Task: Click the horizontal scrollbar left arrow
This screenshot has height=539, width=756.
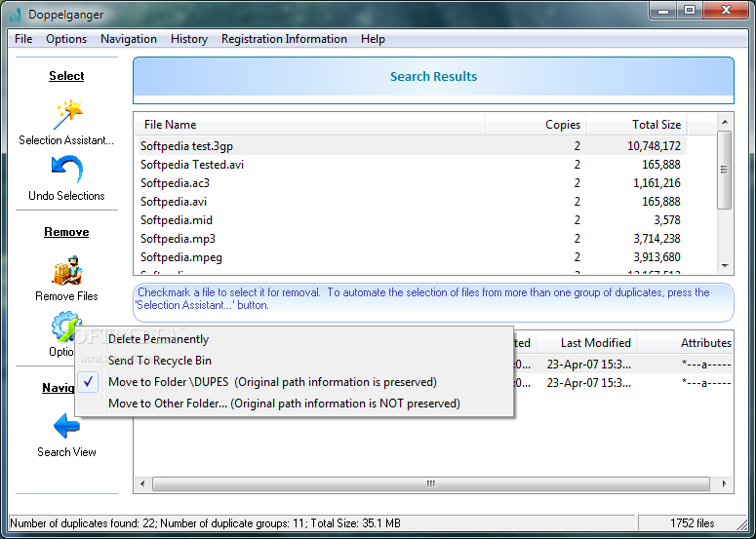Action: click(142, 483)
